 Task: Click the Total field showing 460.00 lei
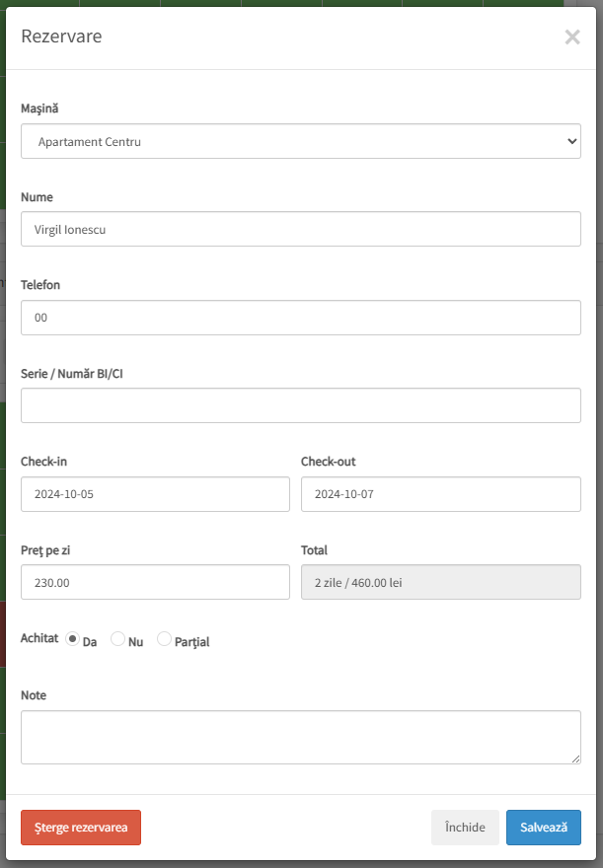click(x=441, y=582)
